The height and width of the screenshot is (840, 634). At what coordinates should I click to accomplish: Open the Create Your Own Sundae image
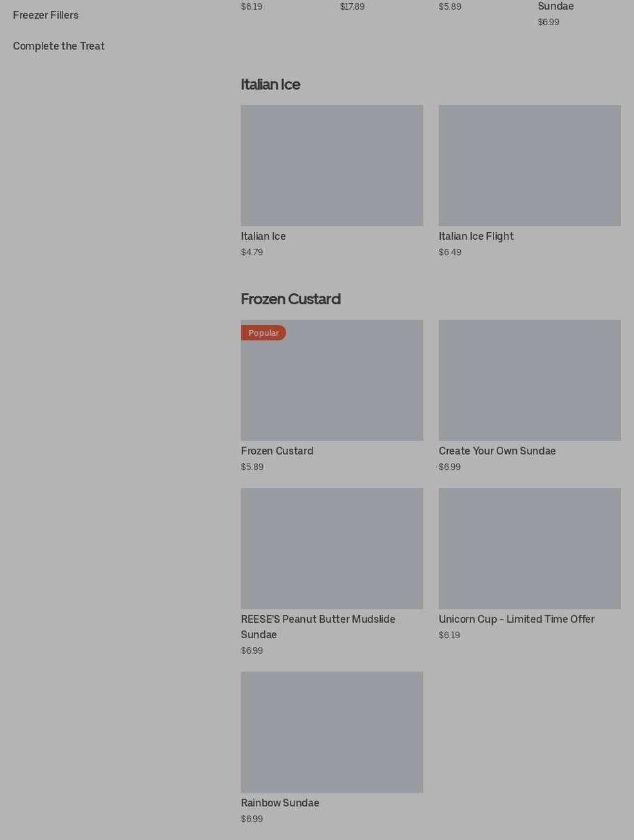(x=530, y=380)
